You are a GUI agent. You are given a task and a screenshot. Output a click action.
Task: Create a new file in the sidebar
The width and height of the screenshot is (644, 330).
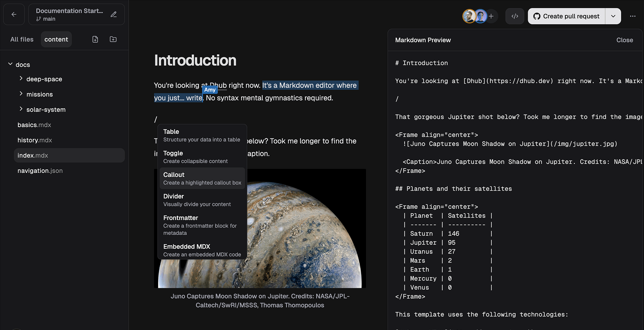coord(95,39)
